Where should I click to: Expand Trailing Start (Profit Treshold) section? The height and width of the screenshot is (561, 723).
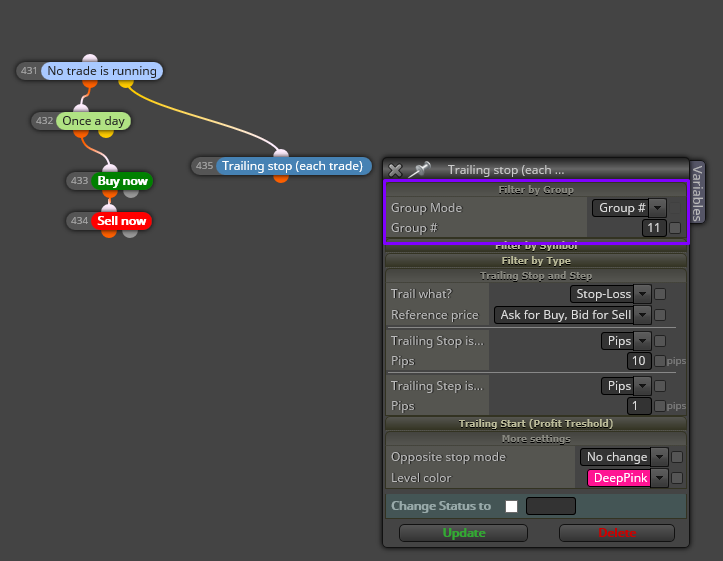[x=536, y=424]
